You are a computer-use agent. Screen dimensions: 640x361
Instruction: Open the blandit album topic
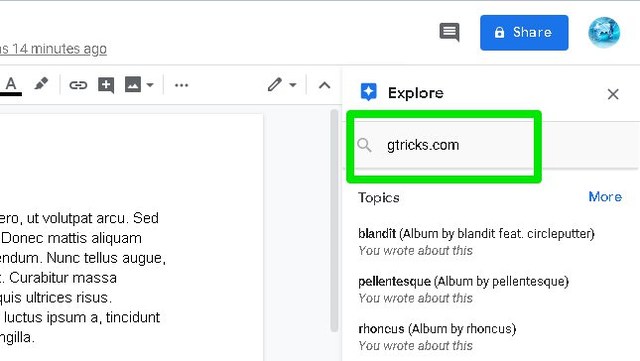click(476, 242)
